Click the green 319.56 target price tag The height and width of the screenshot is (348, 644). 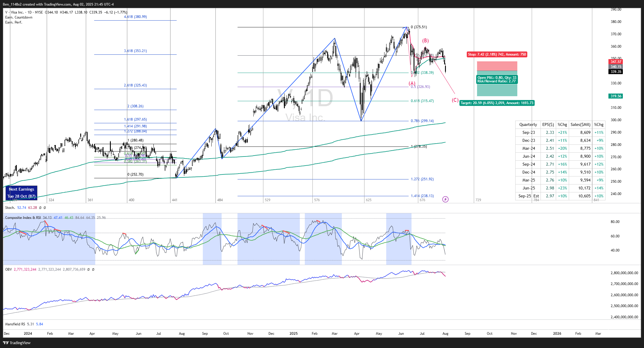click(615, 96)
